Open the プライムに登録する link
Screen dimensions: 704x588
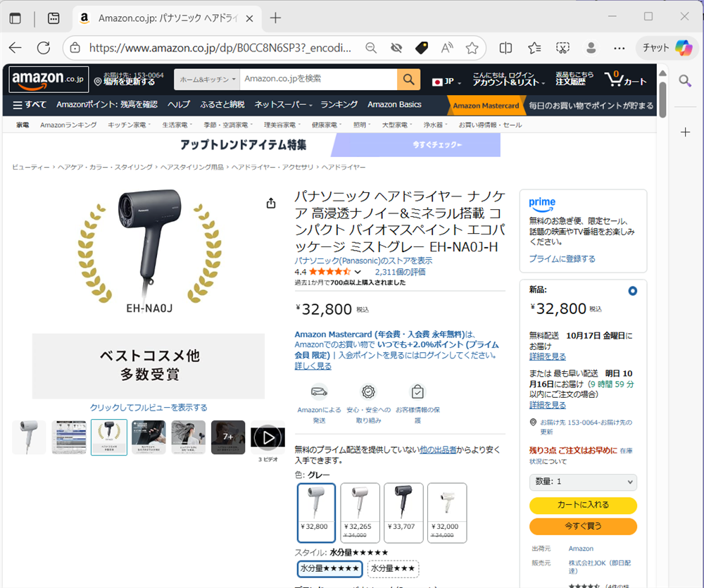pyautogui.click(x=561, y=258)
